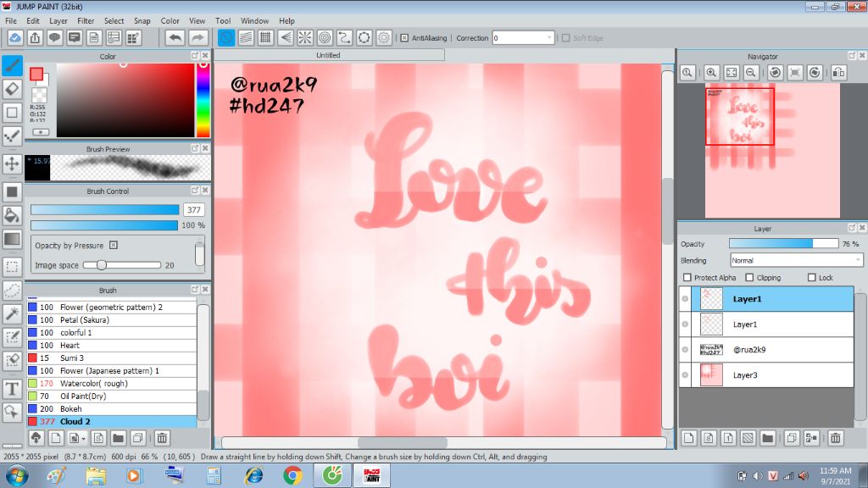Enable the Soft Edge checkbox
Image resolution: width=868 pixels, height=488 pixels.
point(565,38)
